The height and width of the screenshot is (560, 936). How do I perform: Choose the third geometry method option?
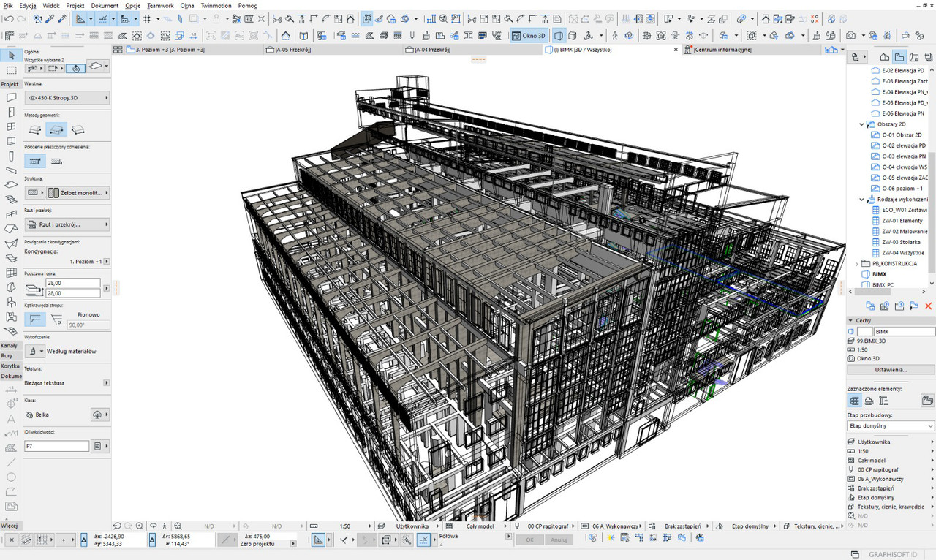(78, 129)
